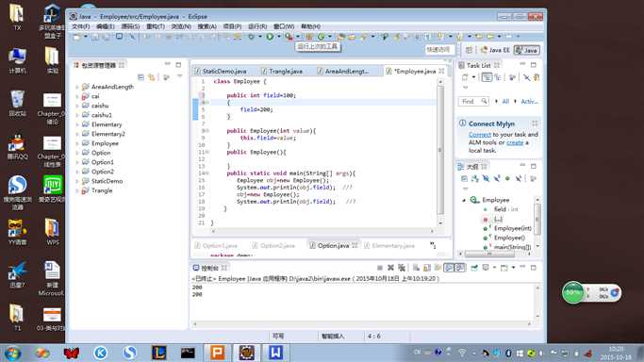Expand the Trangle project node

(77, 190)
